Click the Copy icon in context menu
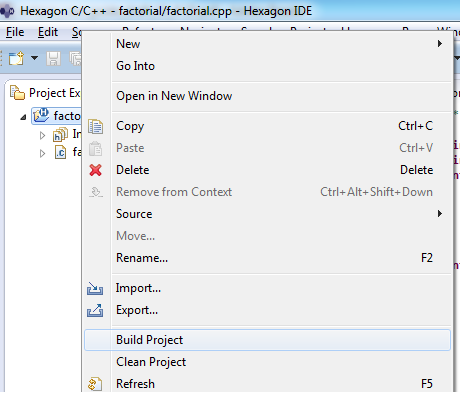The image size is (460, 405). [95, 127]
